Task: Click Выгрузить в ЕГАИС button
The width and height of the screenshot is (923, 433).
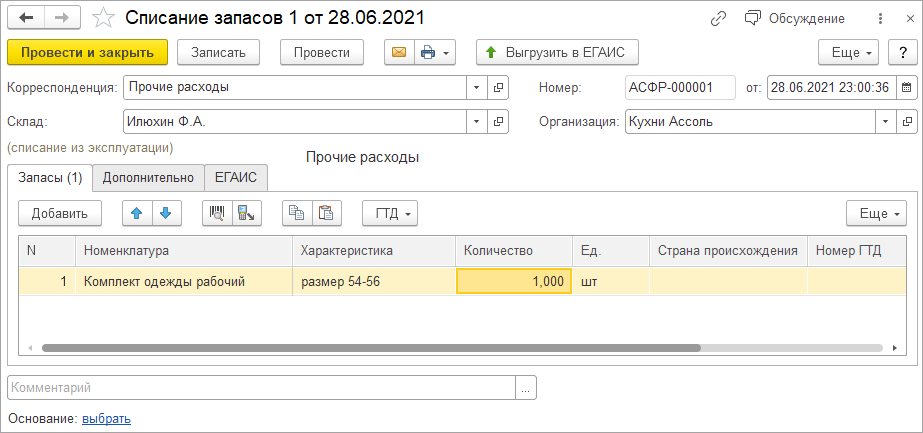Action: [x=557, y=52]
